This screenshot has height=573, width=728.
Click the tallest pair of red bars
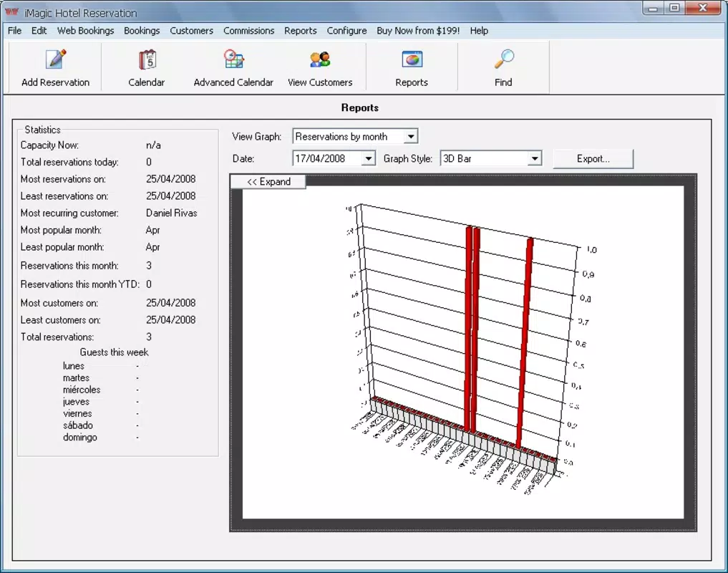point(472,329)
